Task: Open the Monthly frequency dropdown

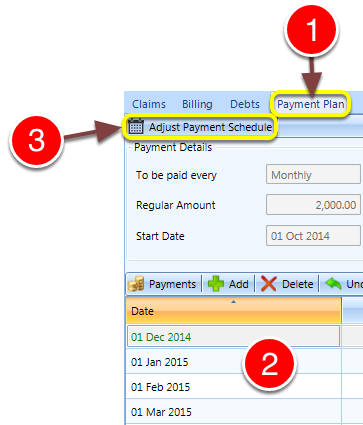Action: pos(313,174)
